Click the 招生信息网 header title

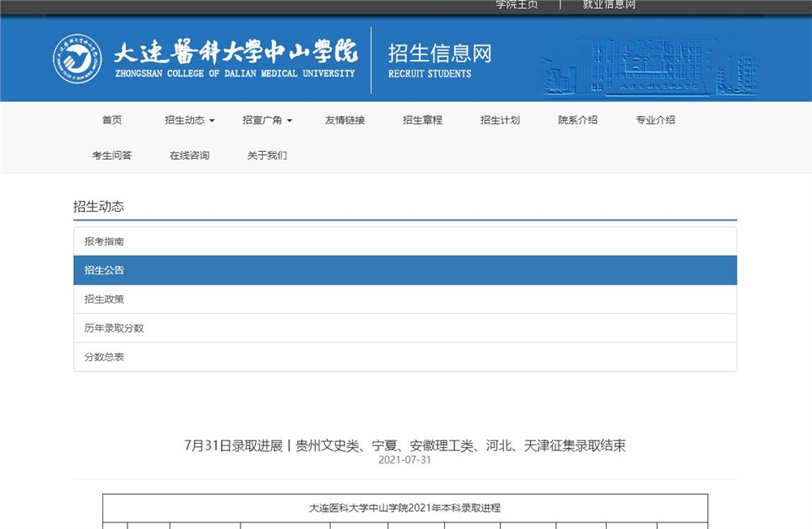coord(439,54)
